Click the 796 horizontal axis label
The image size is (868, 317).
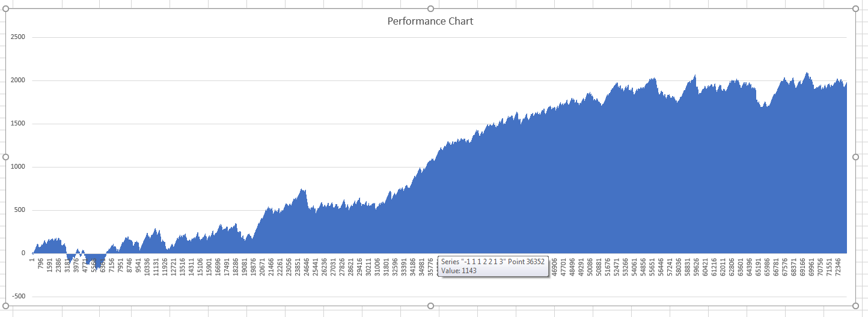click(x=40, y=265)
